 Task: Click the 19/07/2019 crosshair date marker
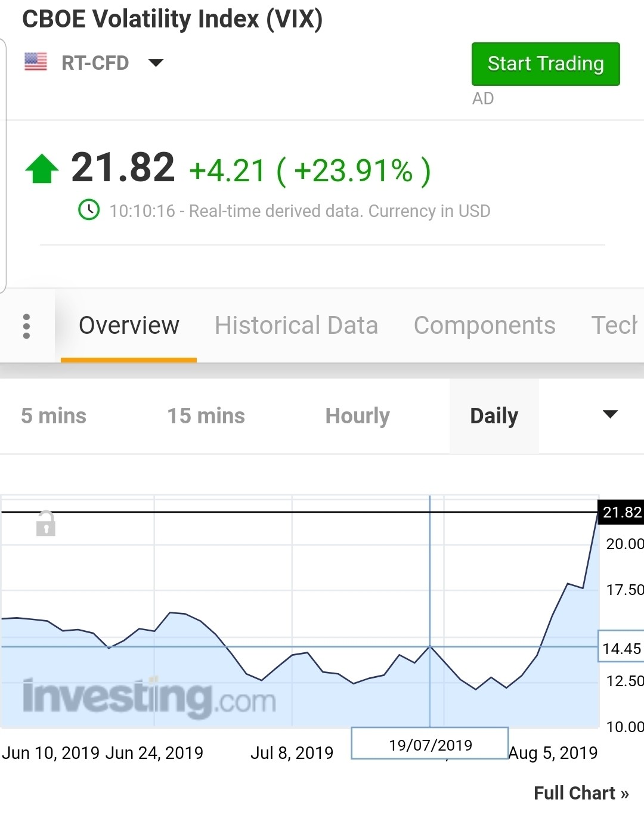[x=430, y=744]
